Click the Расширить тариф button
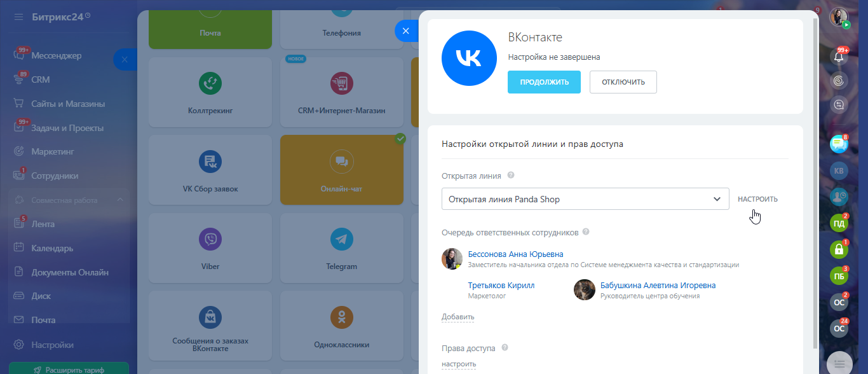This screenshot has width=868, height=374. tap(69, 370)
